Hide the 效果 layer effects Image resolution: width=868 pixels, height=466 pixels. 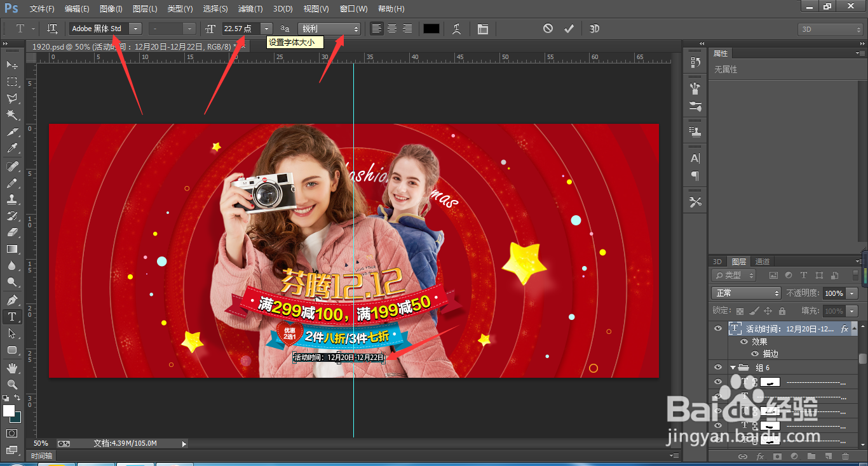(x=744, y=342)
